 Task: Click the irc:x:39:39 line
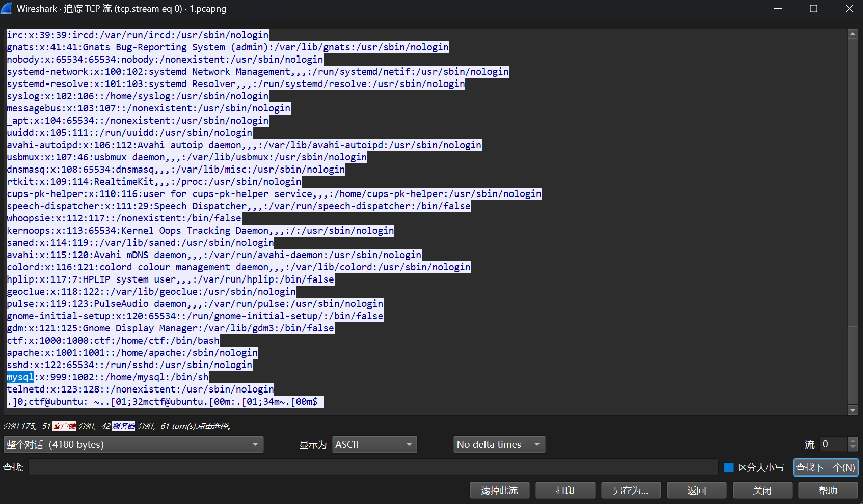138,35
